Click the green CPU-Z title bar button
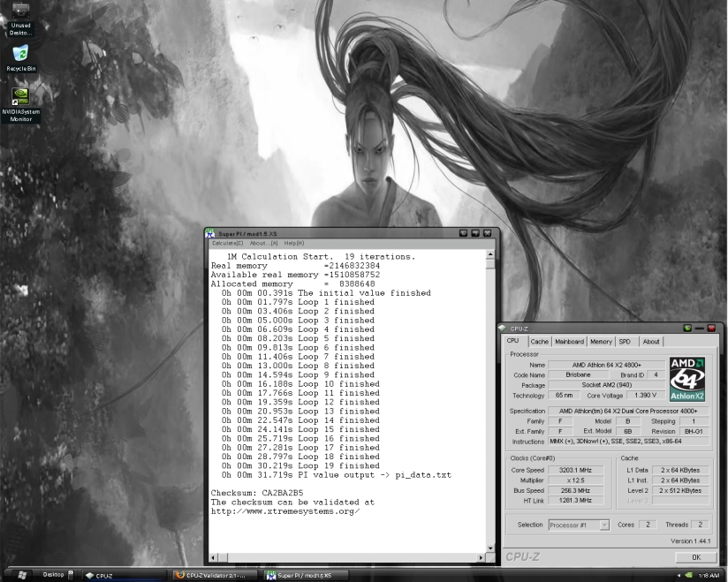Image resolution: width=728 pixels, height=582 pixels. [x=687, y=329]
